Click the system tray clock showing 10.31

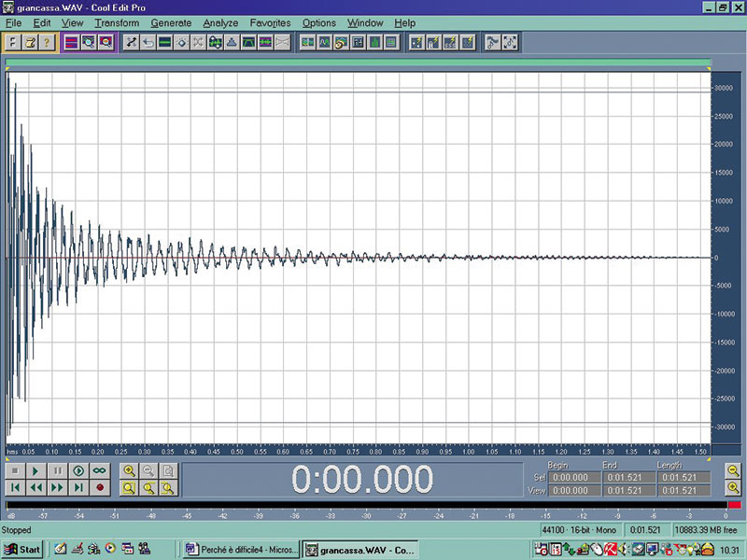point(729,550)
